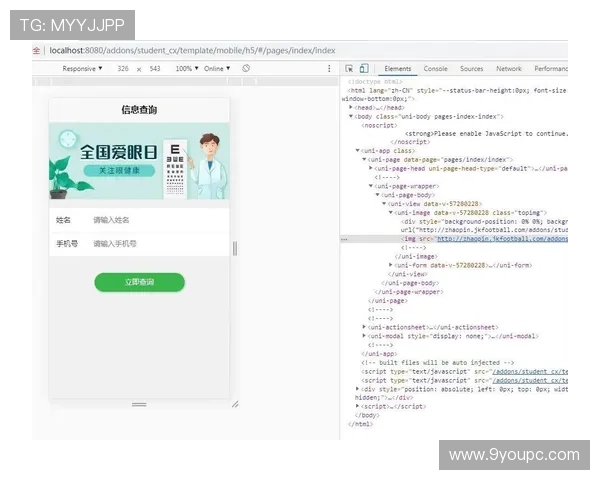Screen dimensions: 600x480
Task: Click the viewport width field 326
Action: (x=123, y=69)
